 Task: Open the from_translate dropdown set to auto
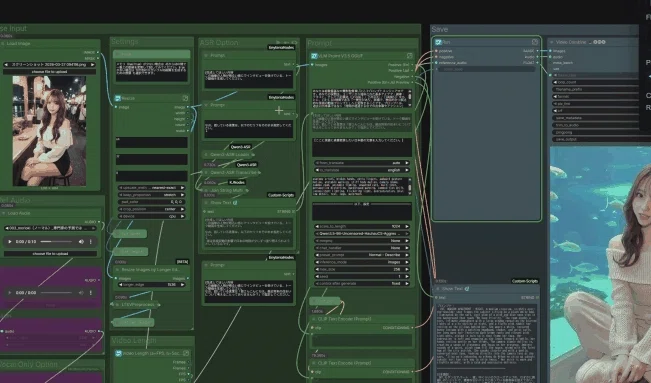click(362, 163)
